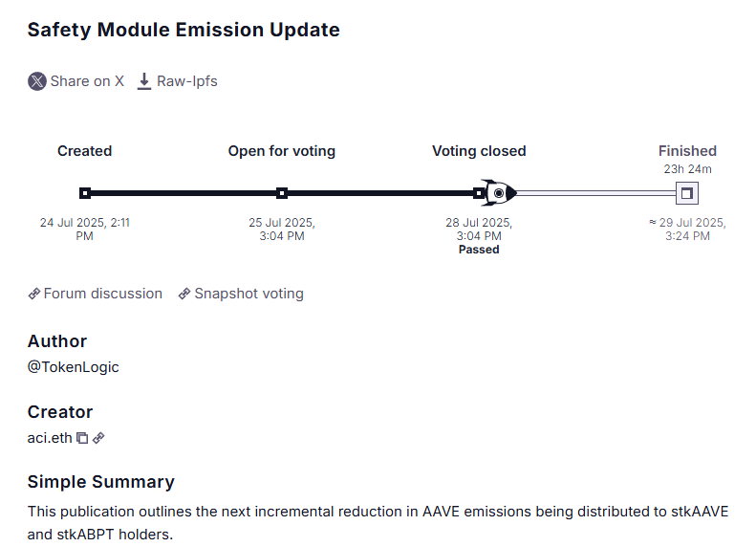
Task: Open the aci.eth link chain icon
Action: click(x=98, y=438)
